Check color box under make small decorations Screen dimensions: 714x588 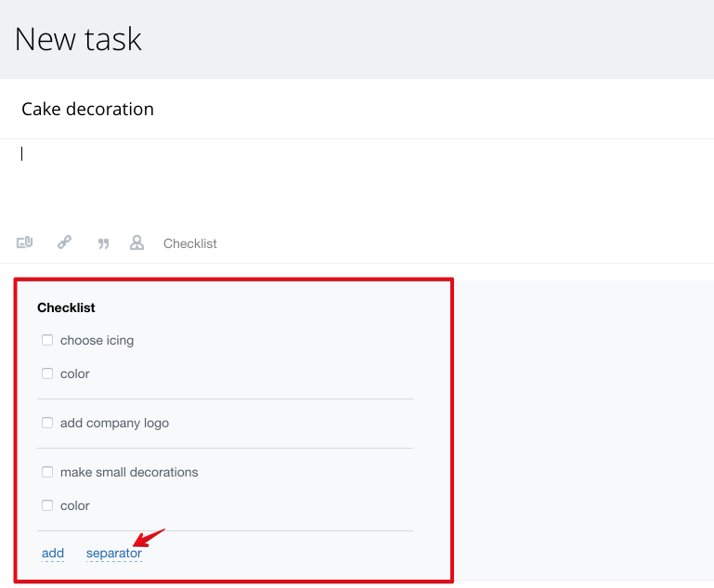point(47,505)
